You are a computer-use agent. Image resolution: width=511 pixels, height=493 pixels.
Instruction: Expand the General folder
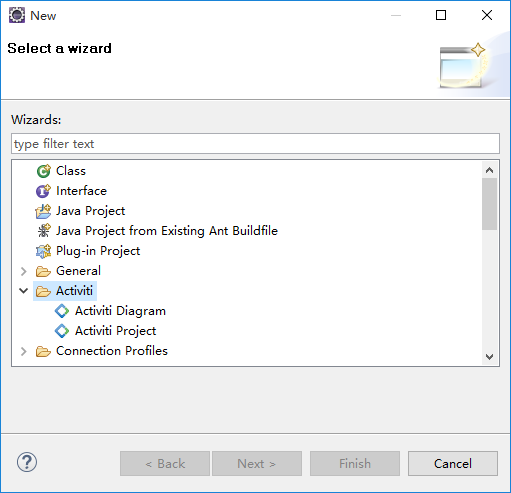[23, 271]
